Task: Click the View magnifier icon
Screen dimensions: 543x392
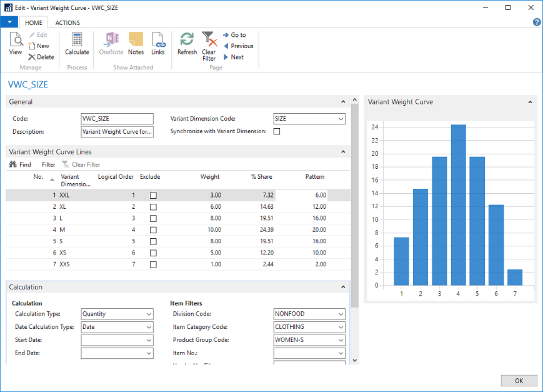Action: (16, 41)
